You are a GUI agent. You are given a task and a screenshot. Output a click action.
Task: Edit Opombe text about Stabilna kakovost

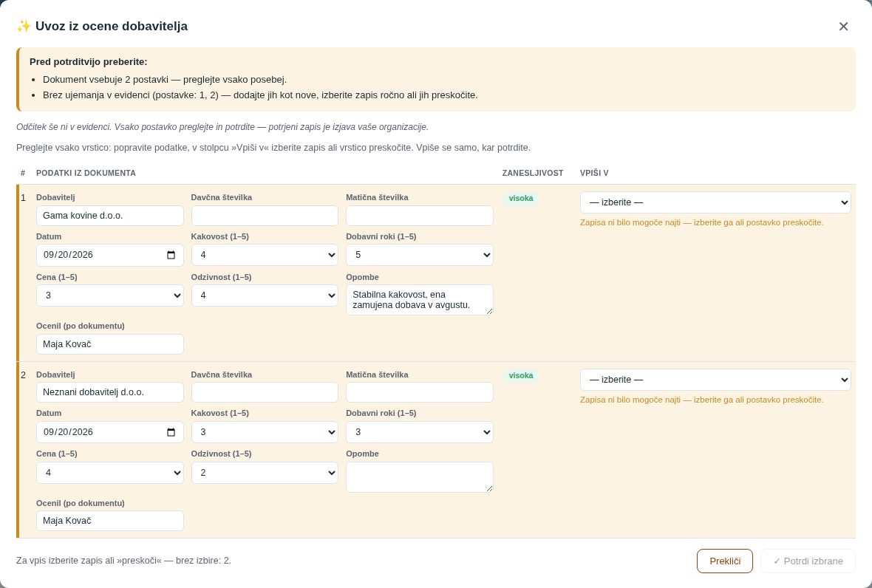click(x=419, y=300)
